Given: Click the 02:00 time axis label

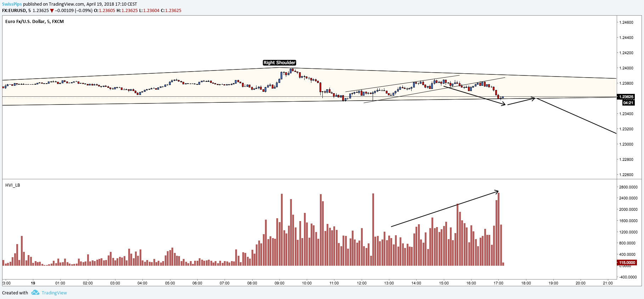Looking at the screenshot, I should coord(88,283).
